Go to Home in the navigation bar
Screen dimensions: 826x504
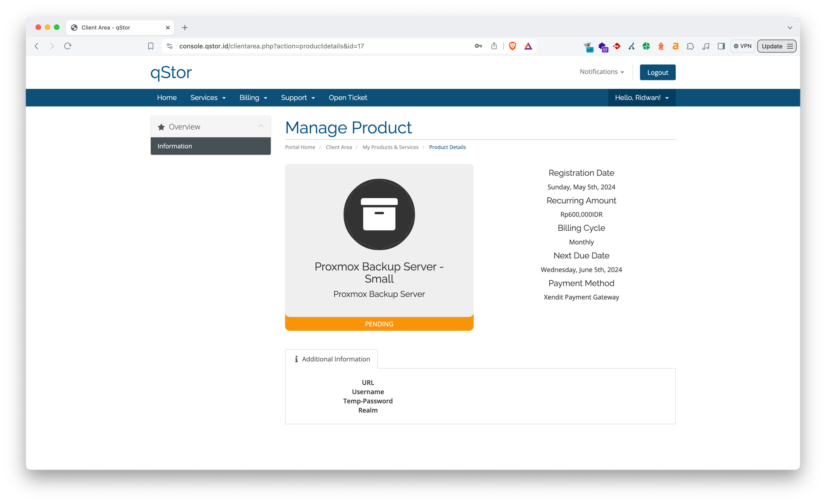167,97
